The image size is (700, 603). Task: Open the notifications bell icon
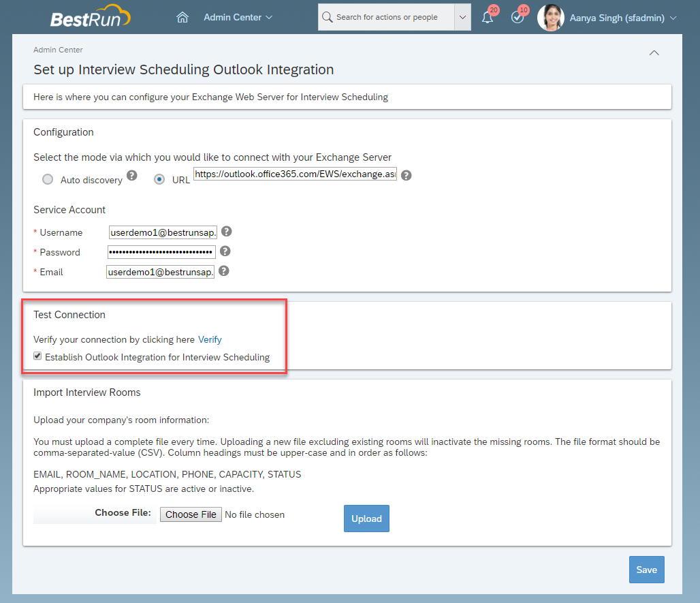488,18
